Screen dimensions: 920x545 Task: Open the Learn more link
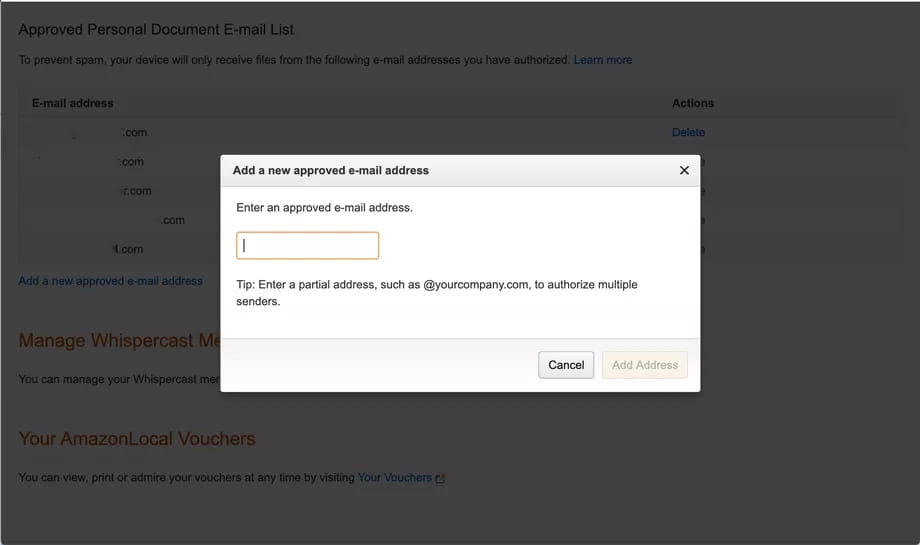[603, 60]
